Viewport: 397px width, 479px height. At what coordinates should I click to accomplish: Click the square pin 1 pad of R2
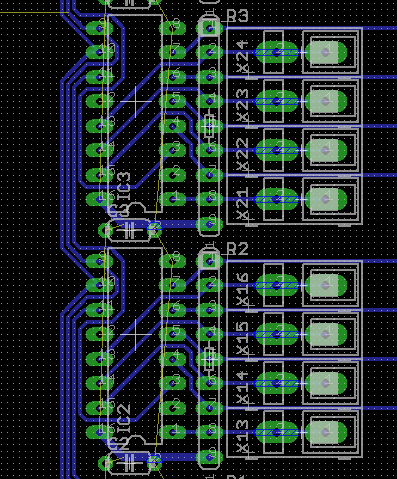[210, 261]
